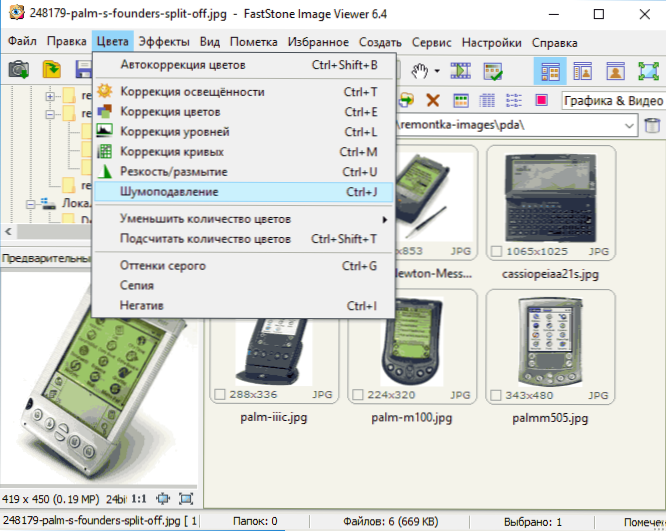Viewport: 666px width, 531px height.
Task: Switch to the details table view icon
Action: (487, 101)
